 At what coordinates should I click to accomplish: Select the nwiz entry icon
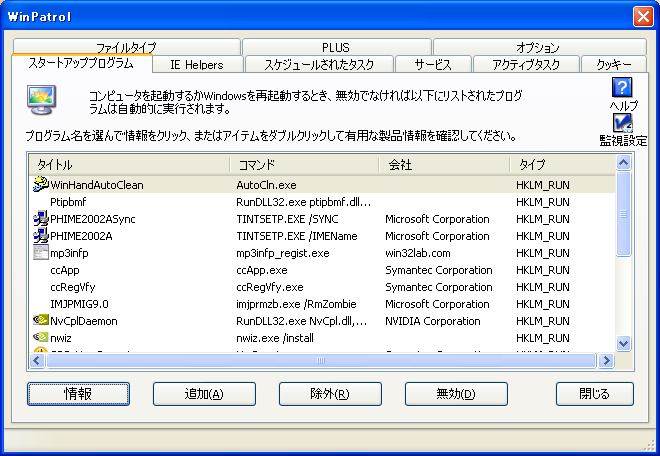pyautogui.click(x=41, y=338)
